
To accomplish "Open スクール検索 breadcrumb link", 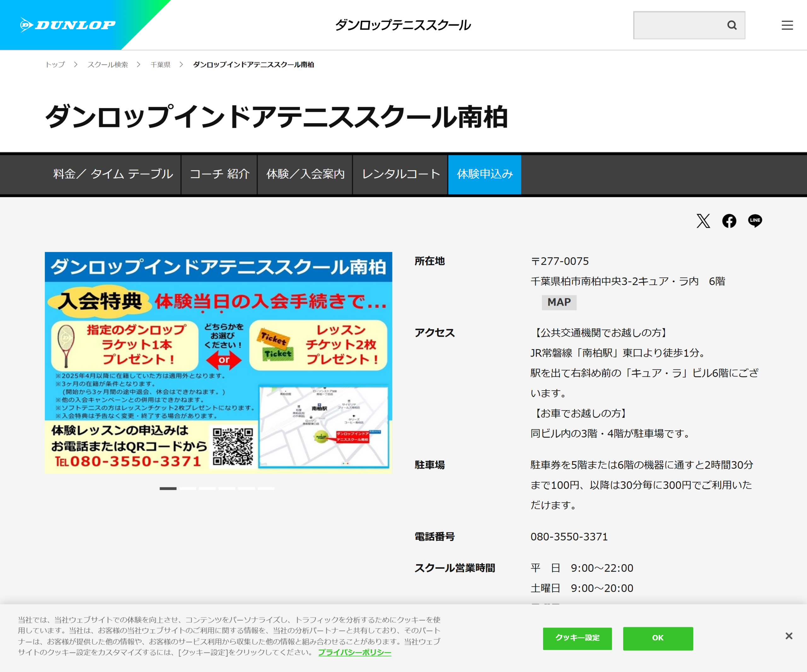I will pyautogui.click(x=107, y=65).
